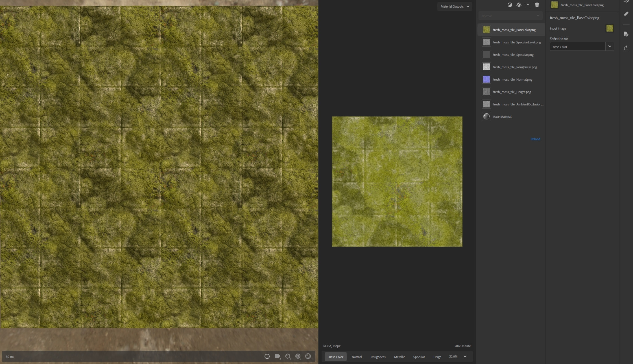The width and height of the screenshot is (633, 364).
Task: Select the fresh_moss_tile_Normal.png layer
Action: point(512,80)
